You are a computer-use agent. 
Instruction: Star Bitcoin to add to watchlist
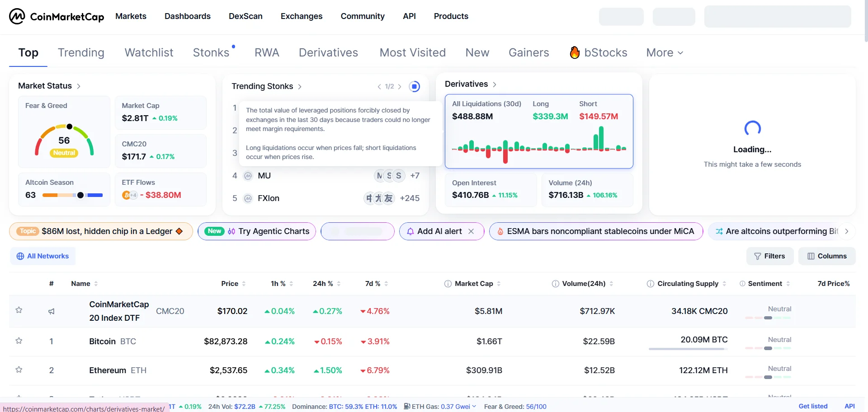(x=19, y=341)
